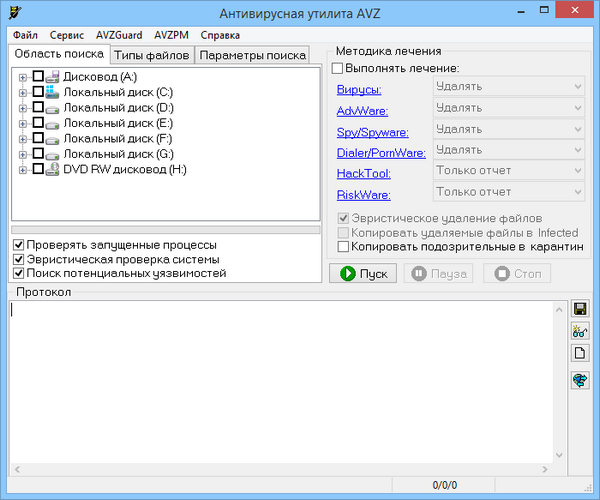Click the globe icon beside the protocol
The height and width of the screenshot is (500, 600).
(x=579, y=380)
